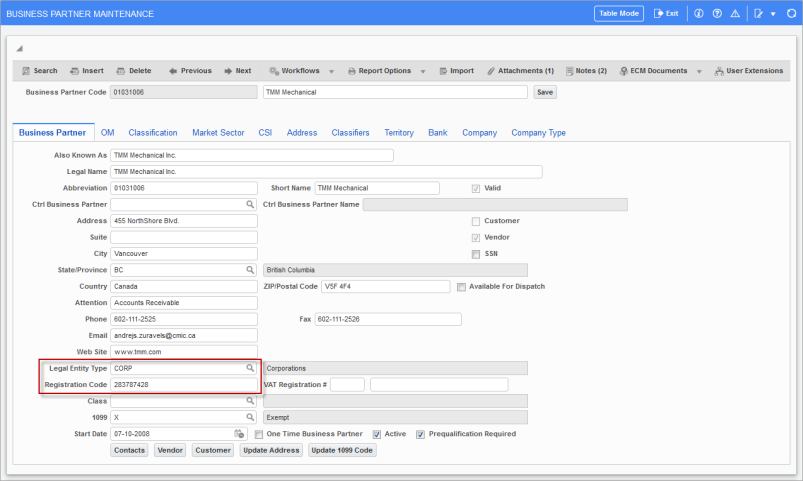This screenshot has width=803, height=481.
Task: Click the Update 1099 Code button
Action: click(x=342, y=450)
